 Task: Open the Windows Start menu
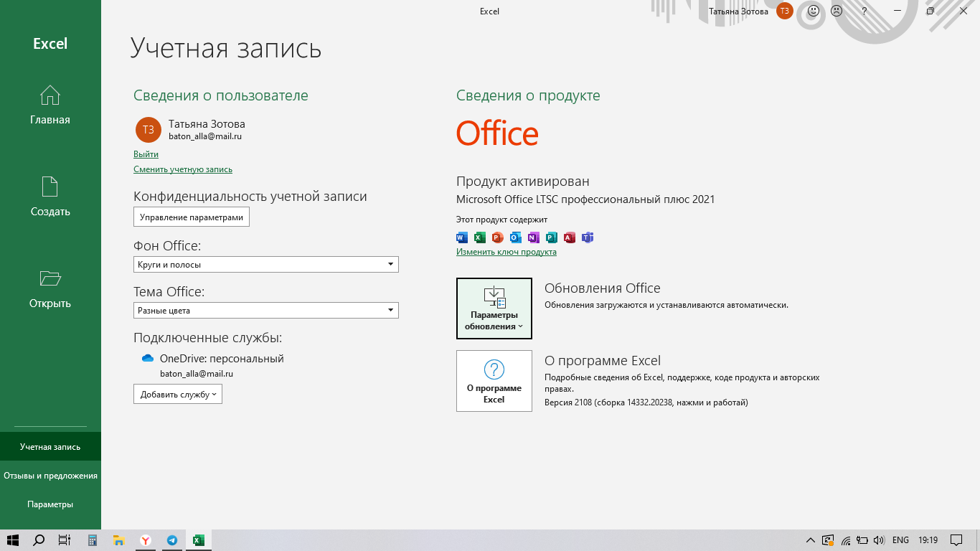(13, 540)
